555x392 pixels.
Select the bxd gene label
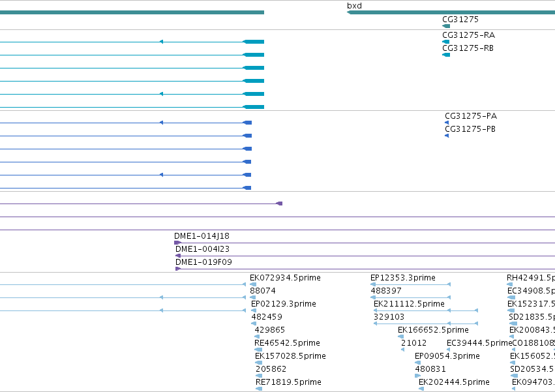tap(354, 6)
